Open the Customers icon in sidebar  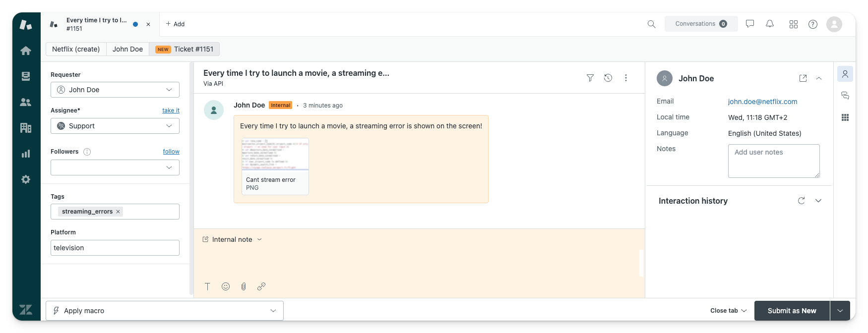26,102
